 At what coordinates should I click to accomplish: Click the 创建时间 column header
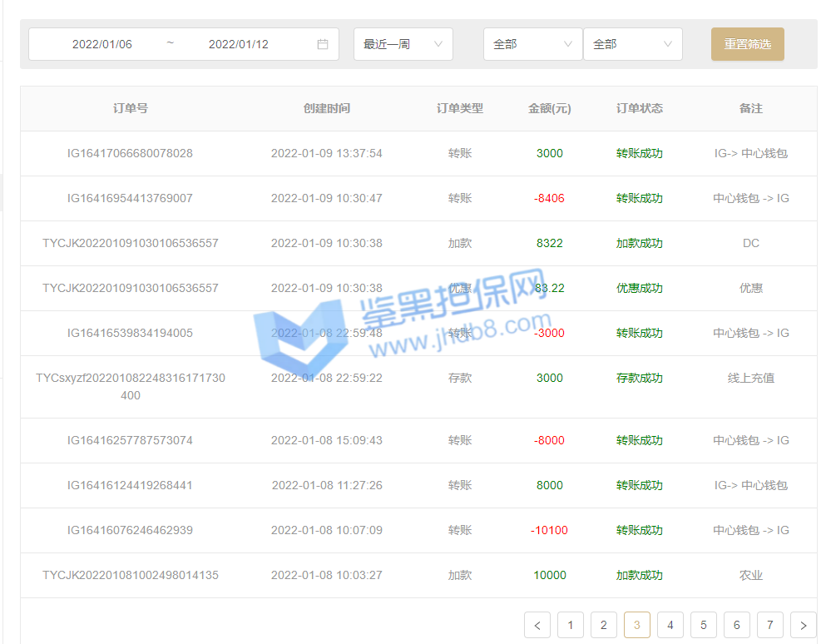[327, 108]
